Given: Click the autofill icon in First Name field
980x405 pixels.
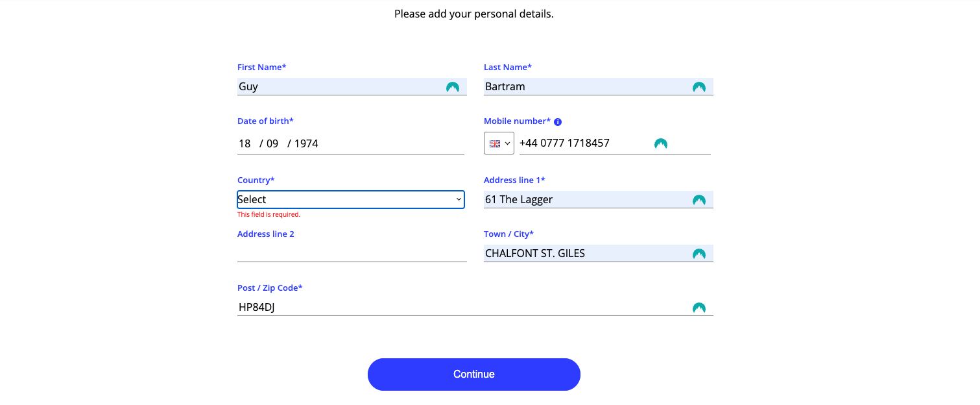Looking at the screenshot, I should [453, 87].
